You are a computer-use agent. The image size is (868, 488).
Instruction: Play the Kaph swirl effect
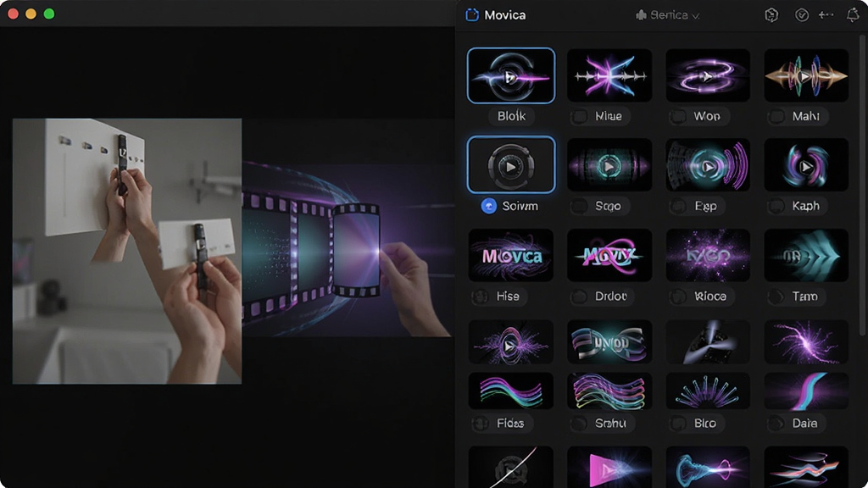805,165
